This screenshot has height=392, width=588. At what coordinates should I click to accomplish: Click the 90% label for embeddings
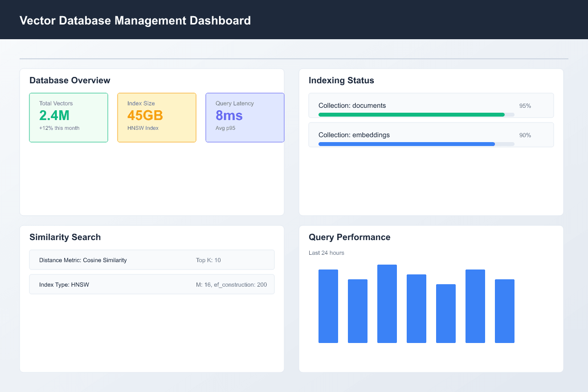point(525,135)
